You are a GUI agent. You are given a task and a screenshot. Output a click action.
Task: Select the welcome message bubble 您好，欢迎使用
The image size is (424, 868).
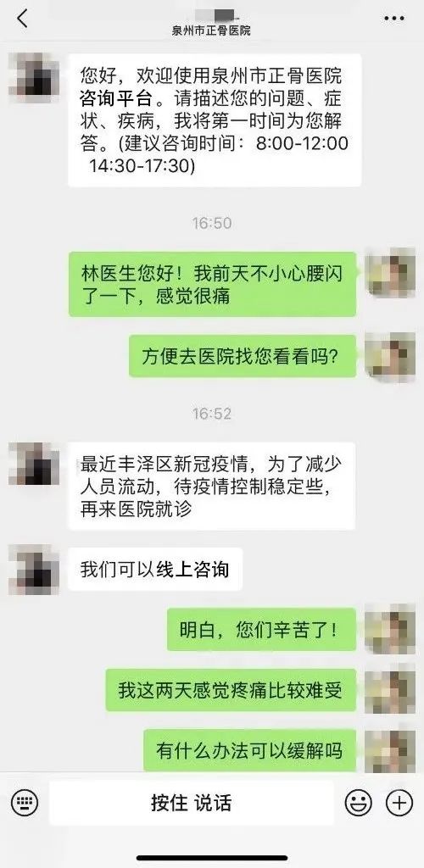pos(215,120)
